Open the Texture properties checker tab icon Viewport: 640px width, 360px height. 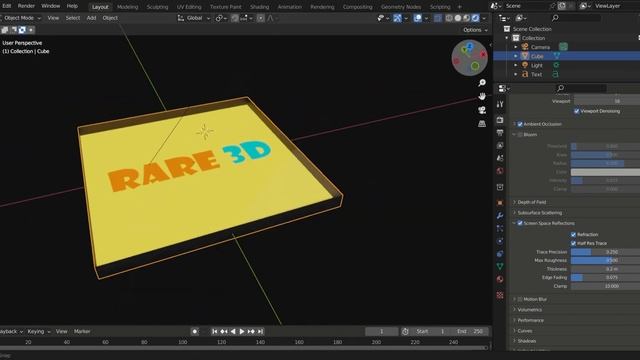tap(500, 295)
